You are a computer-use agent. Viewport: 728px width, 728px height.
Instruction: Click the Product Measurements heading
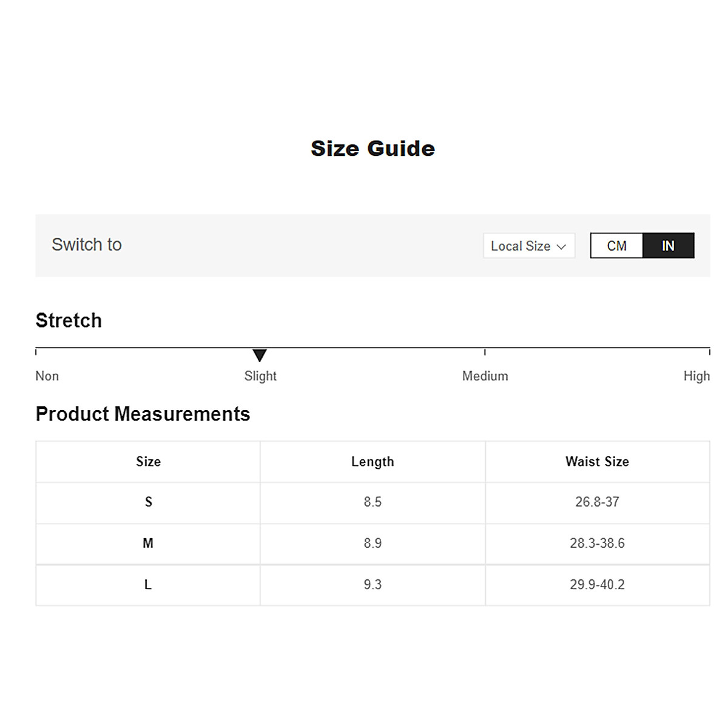143,414
